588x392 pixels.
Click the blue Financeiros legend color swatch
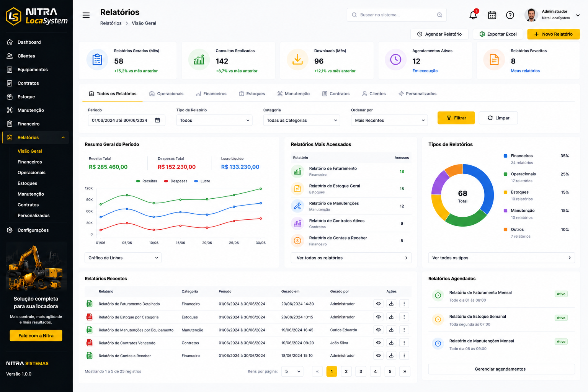point(505,156)
